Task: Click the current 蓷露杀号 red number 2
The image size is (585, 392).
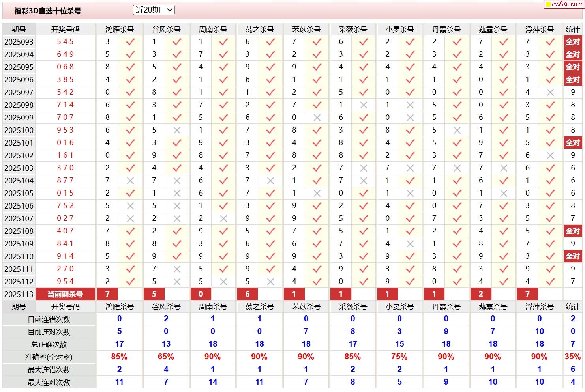Action: pos(481,294)
